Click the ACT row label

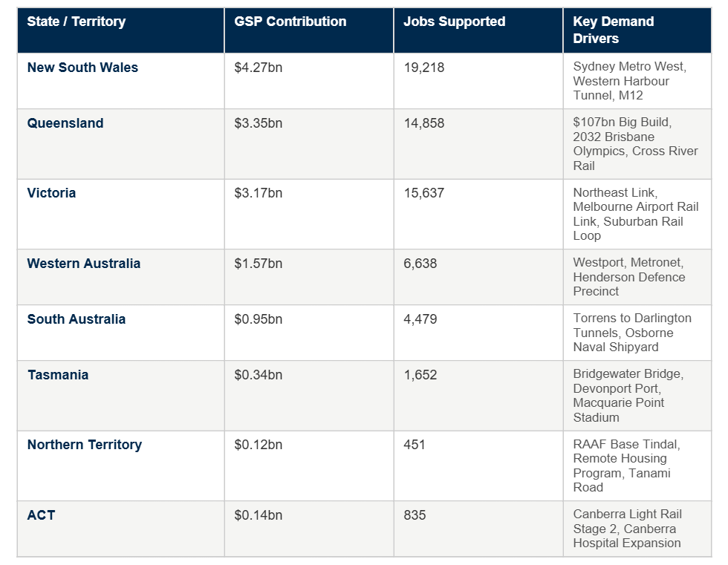[x=41, y=515]
